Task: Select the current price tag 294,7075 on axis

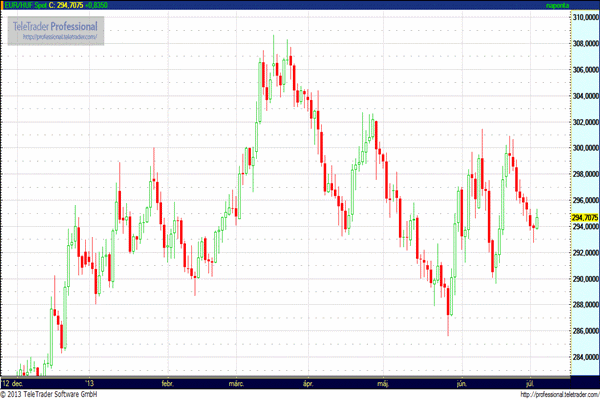Action: click(584, 217)
